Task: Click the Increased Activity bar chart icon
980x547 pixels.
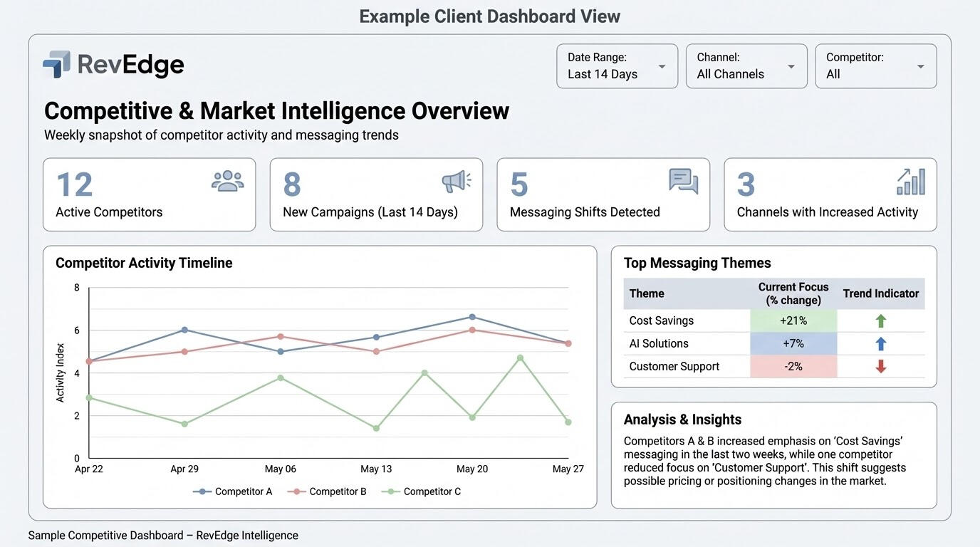Action: [x=910, y=182]
